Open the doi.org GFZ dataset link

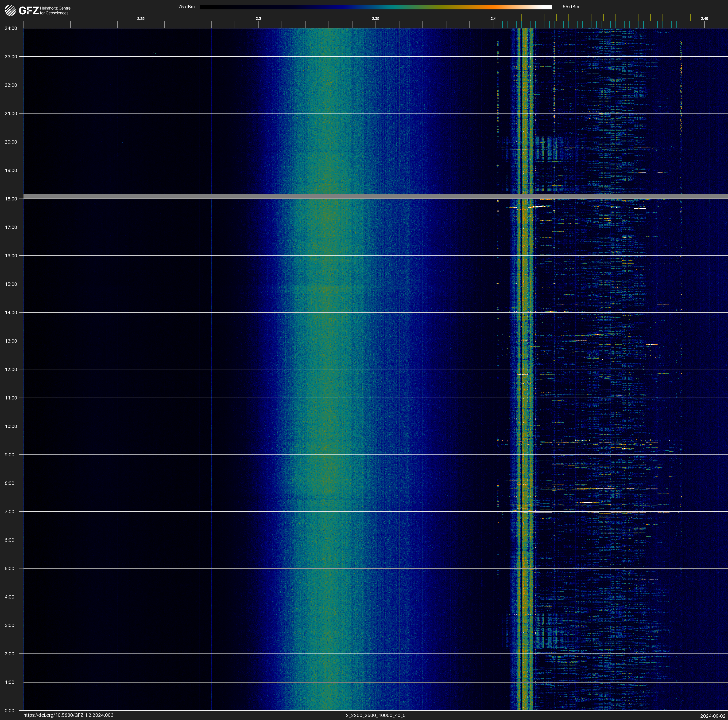68,715
